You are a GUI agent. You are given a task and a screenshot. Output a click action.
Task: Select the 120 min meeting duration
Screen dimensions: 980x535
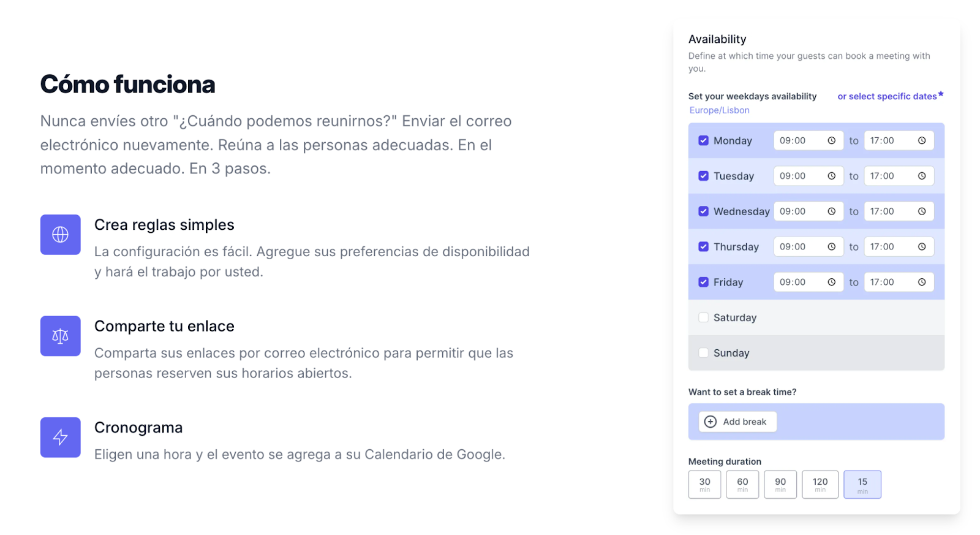coord(820,484)
